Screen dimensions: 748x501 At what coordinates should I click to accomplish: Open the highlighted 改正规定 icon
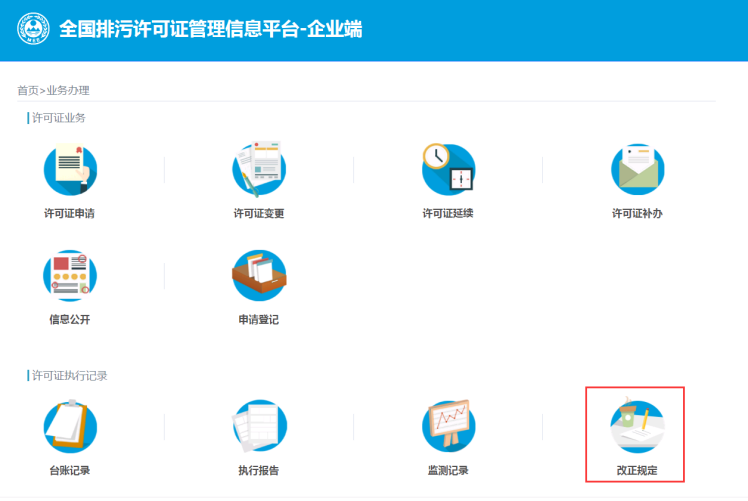click(x=637, y=426)
